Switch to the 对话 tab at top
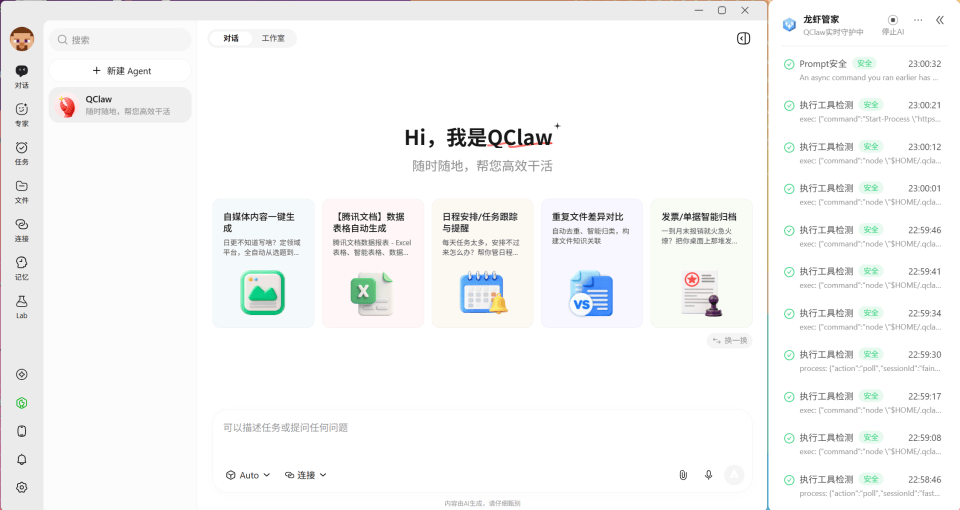 tap(231, 39)
